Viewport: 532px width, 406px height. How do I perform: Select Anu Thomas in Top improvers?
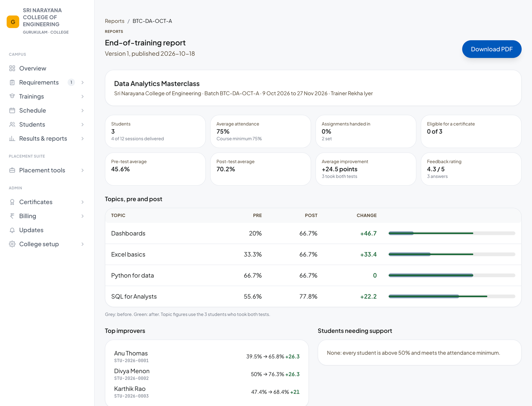tap(207, 357)
